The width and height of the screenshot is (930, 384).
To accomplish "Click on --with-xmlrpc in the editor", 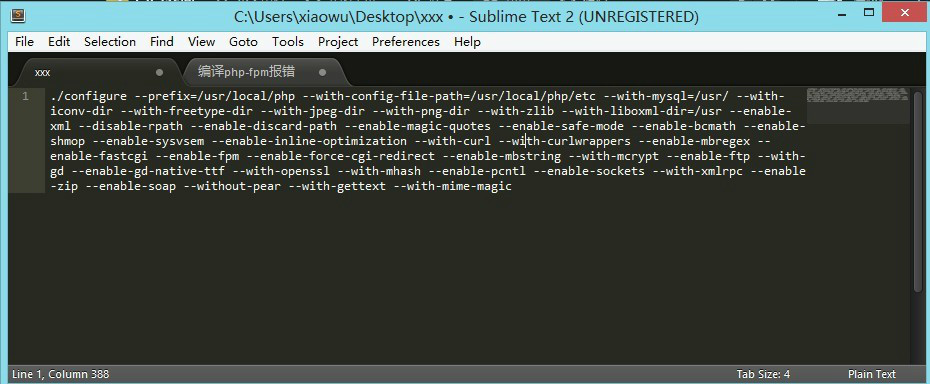I will pos(697,172).
